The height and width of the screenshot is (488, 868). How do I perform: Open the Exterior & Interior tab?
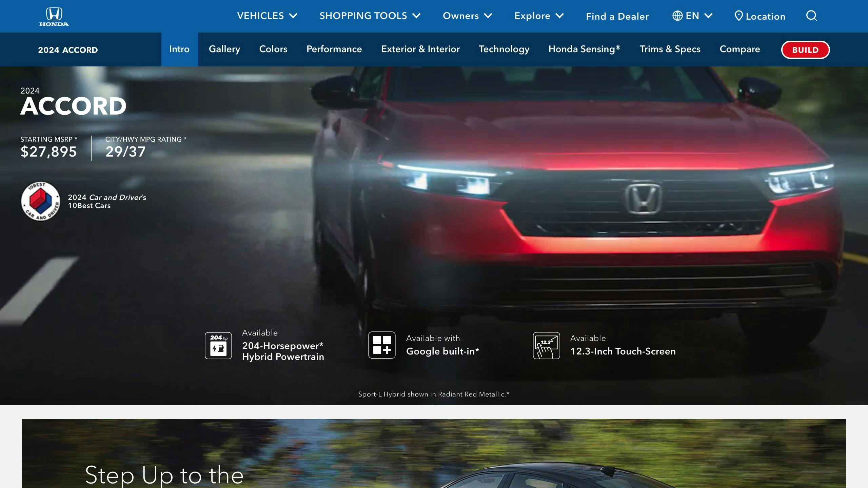point(420,49)
